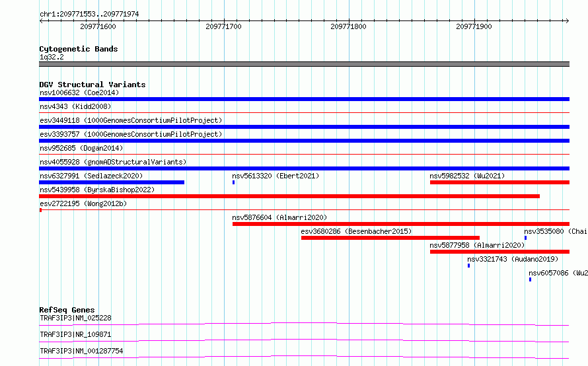This screenshot has height=366, width=588.
Task: Click the nsv4055928 (gnomADStructuralVariants) label
Action: coord(113,162)
